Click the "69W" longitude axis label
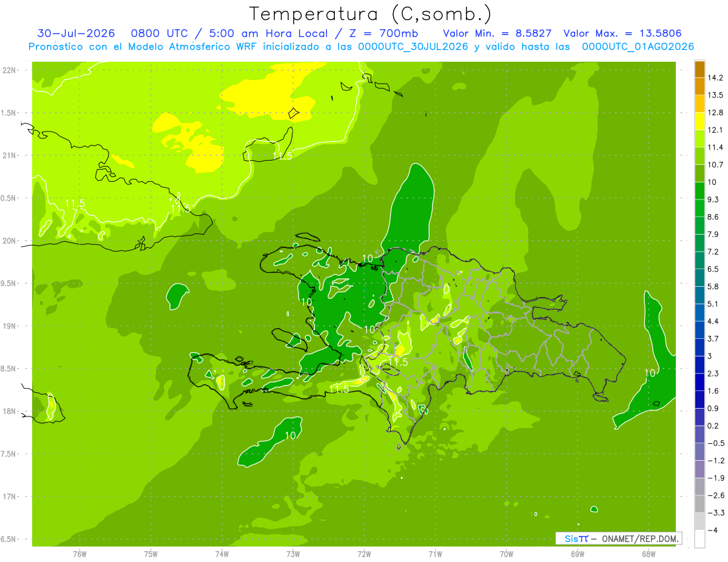The width and height of the screenshot is (728, 562). [578, 554]
